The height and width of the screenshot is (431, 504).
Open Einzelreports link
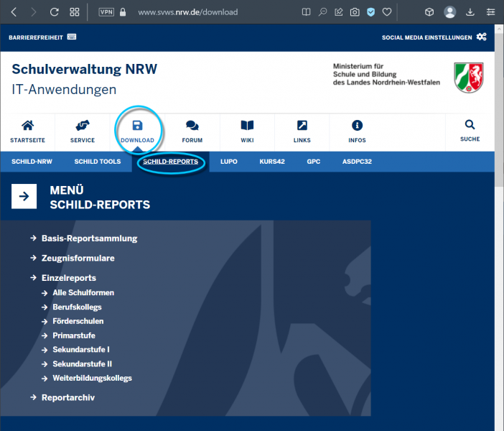click(x=69, y=278)
